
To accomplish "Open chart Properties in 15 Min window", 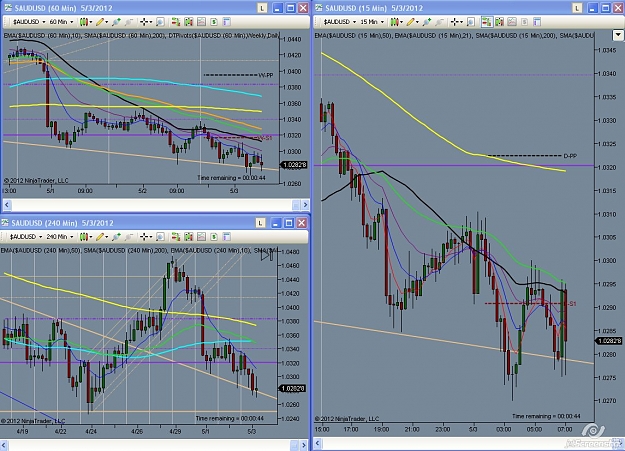I will pyautogui.click(x=537, y=22).
